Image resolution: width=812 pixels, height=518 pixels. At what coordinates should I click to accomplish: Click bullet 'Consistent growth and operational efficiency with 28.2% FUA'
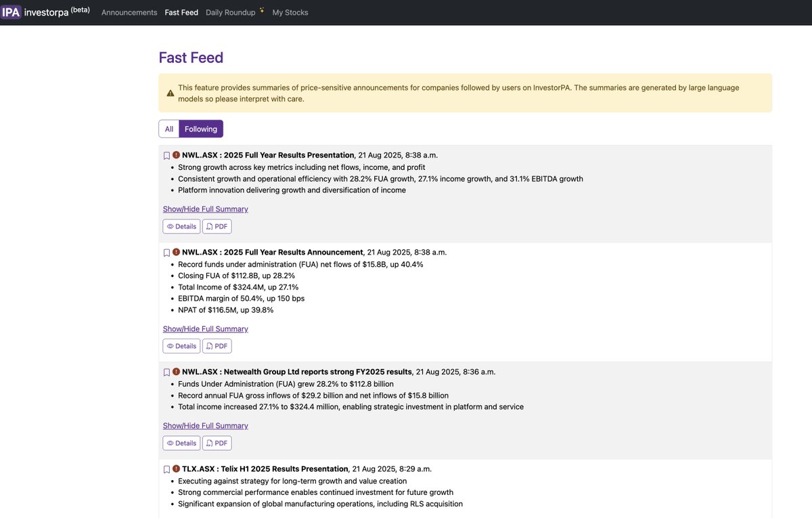(x=380, y=179)
